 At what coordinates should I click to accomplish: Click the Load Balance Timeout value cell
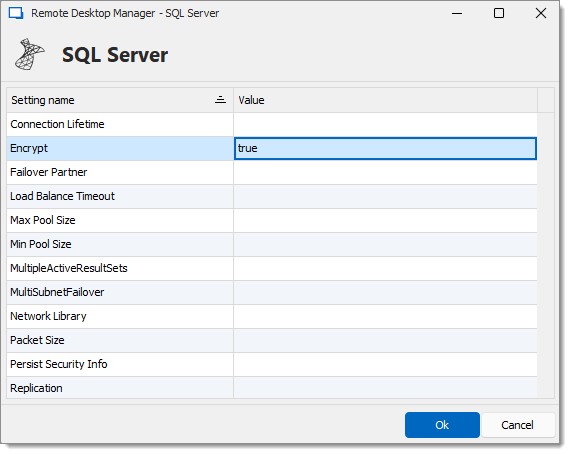(x=385, y=196)
